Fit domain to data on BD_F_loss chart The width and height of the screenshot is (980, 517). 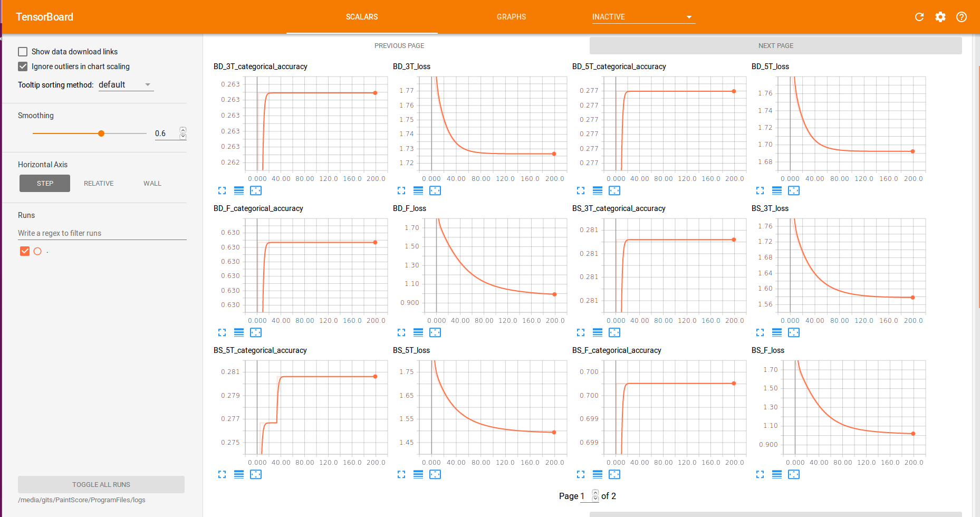pos(435,332)
